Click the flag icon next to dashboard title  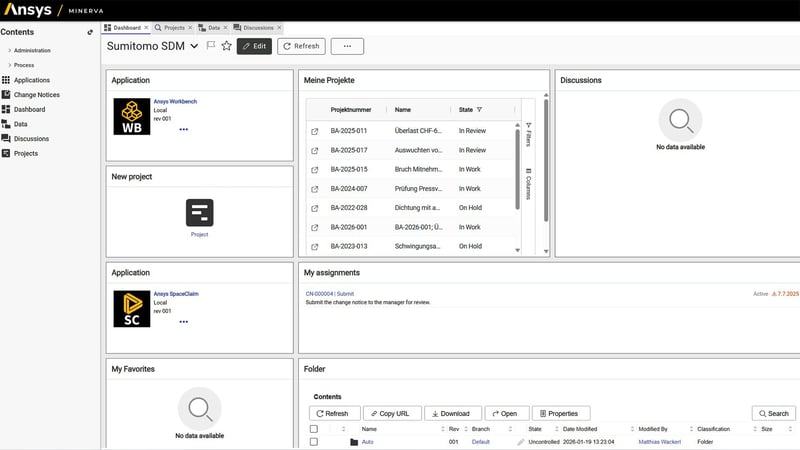211,46
